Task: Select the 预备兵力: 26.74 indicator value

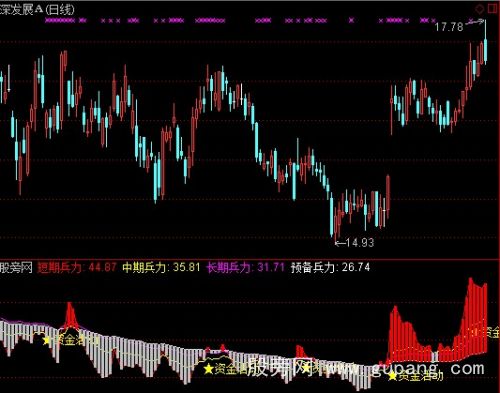Action: tap(330, 267)
